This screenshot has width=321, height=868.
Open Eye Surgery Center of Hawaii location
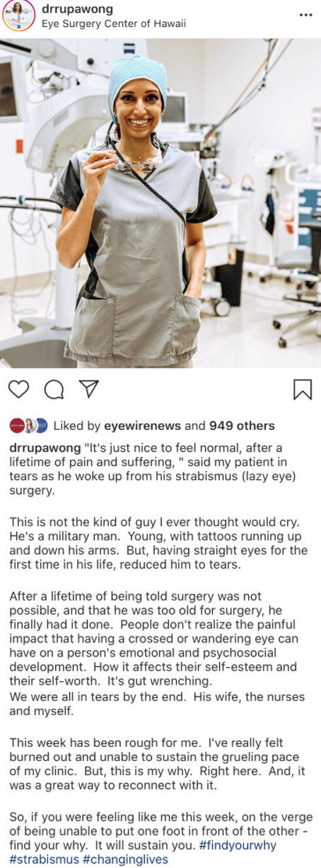tap(114, 23)
